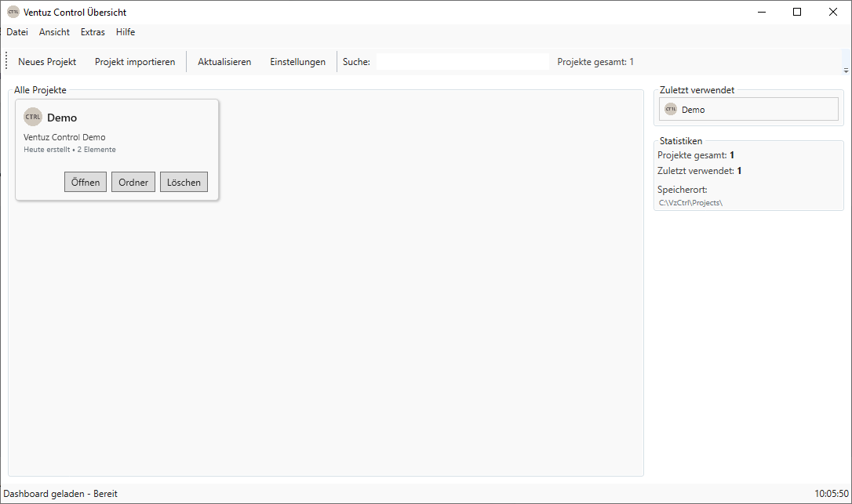Show the Demo project folder via Ordner

coord(133,182)
